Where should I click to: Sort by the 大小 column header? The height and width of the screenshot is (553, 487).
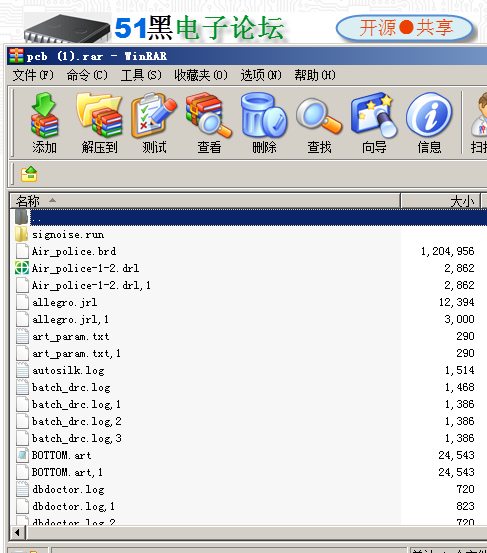click(441, 201)
